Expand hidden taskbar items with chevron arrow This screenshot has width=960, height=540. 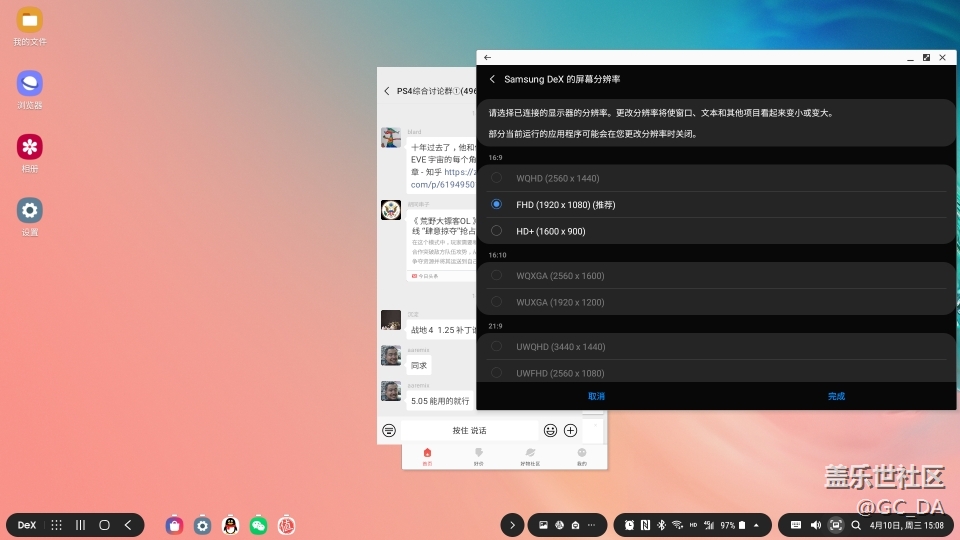pyautogui.click(x=512, y=525)
